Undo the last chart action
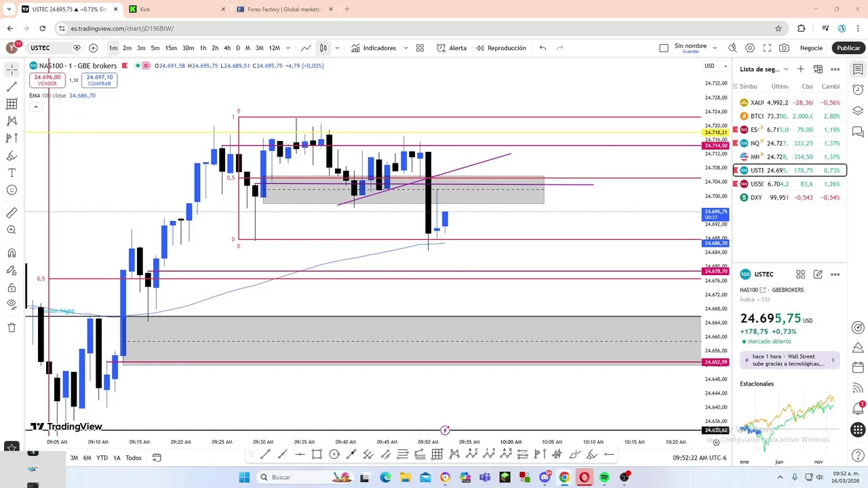The height and width of the screenshot is (488, 868). (x=542, y=48)
